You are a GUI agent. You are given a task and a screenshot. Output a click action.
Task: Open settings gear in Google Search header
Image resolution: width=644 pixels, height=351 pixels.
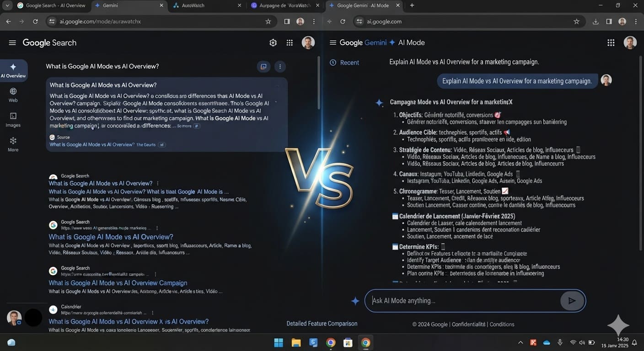[273, 43]
